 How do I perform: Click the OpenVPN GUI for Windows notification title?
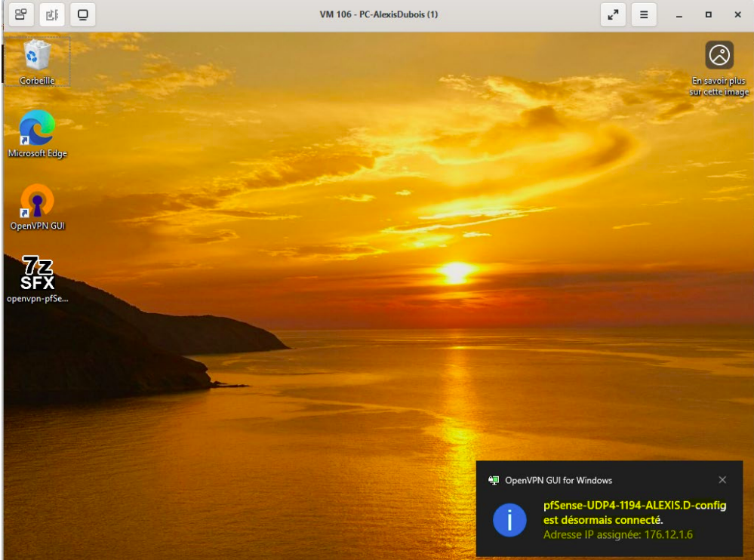(559, 480)
